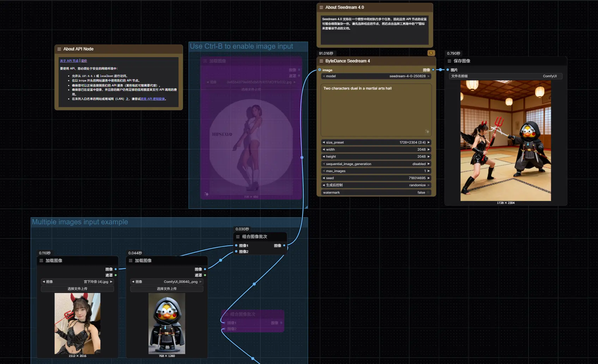
Task: Click the 组合图像批次 node menu icon
Action: pos(238,237)
